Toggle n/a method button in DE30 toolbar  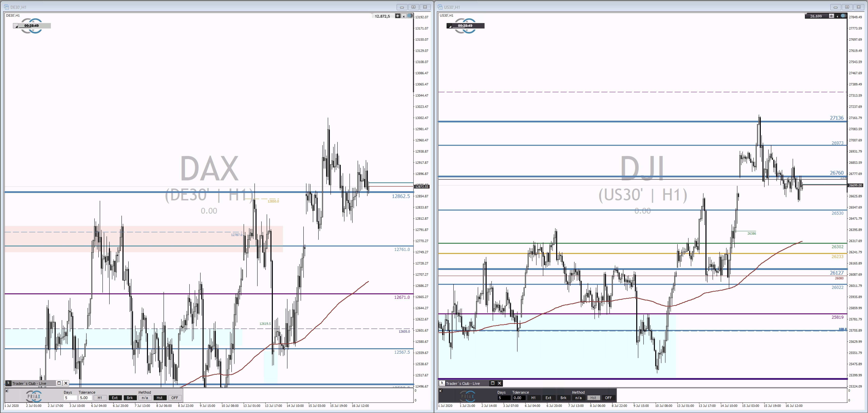[145, 398]
